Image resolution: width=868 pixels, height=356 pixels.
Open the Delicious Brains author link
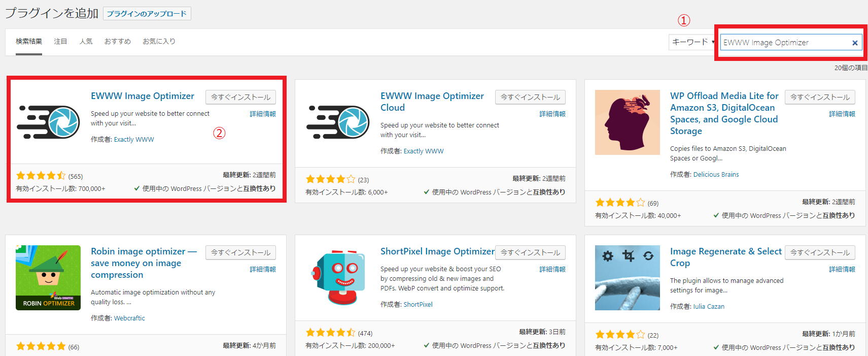click(716, 175)
